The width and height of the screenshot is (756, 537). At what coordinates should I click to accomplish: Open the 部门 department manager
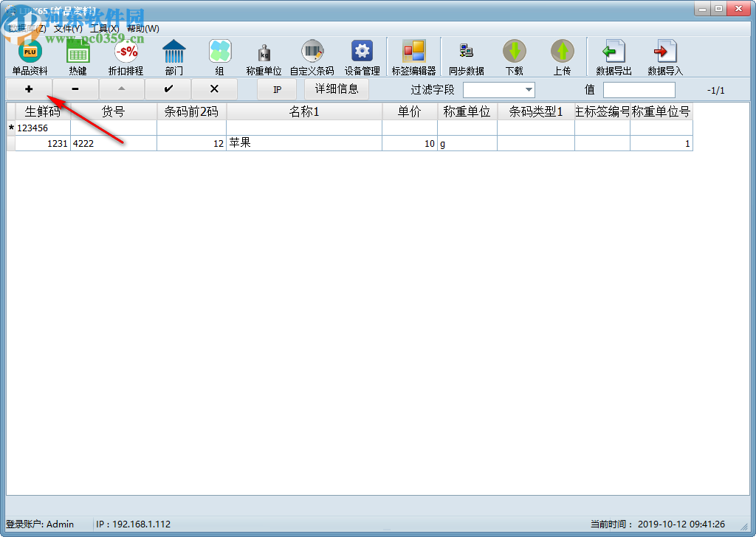[x=174, y=57]
